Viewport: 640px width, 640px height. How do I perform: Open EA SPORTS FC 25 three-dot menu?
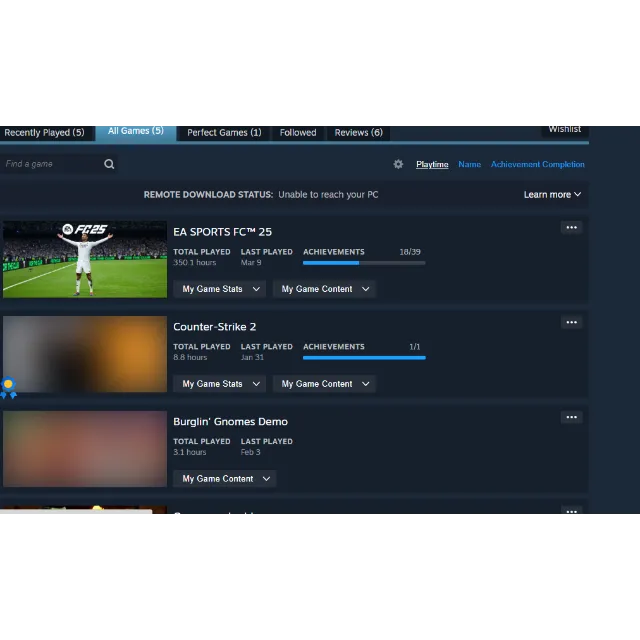pos(571,228)
